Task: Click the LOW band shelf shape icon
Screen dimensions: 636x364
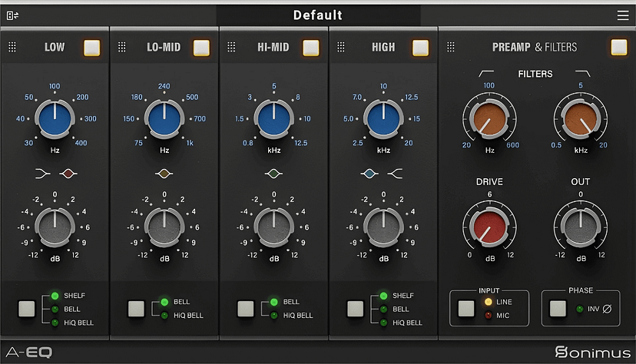Action: 44,174
